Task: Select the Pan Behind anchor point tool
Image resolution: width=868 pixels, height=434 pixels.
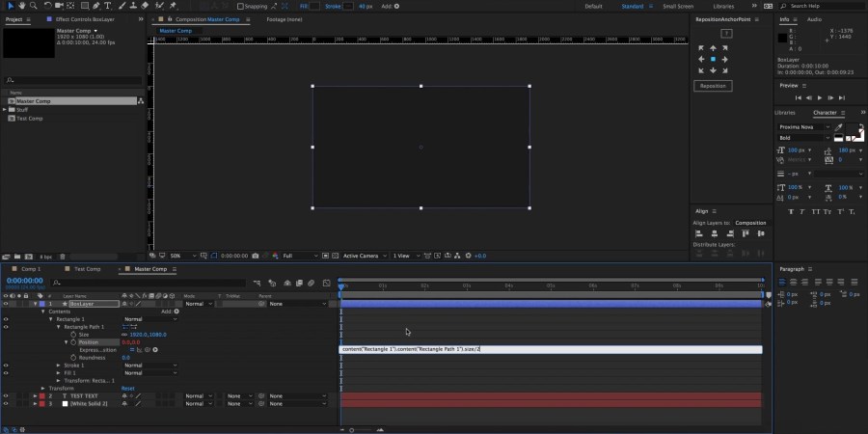Action: (70, 6)
